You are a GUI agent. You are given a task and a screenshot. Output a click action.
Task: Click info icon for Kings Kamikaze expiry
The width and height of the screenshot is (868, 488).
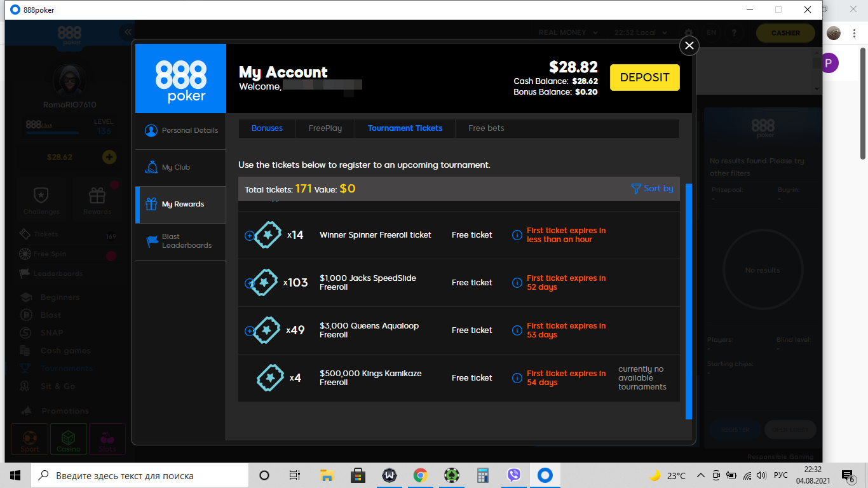(x=517, y=378)
